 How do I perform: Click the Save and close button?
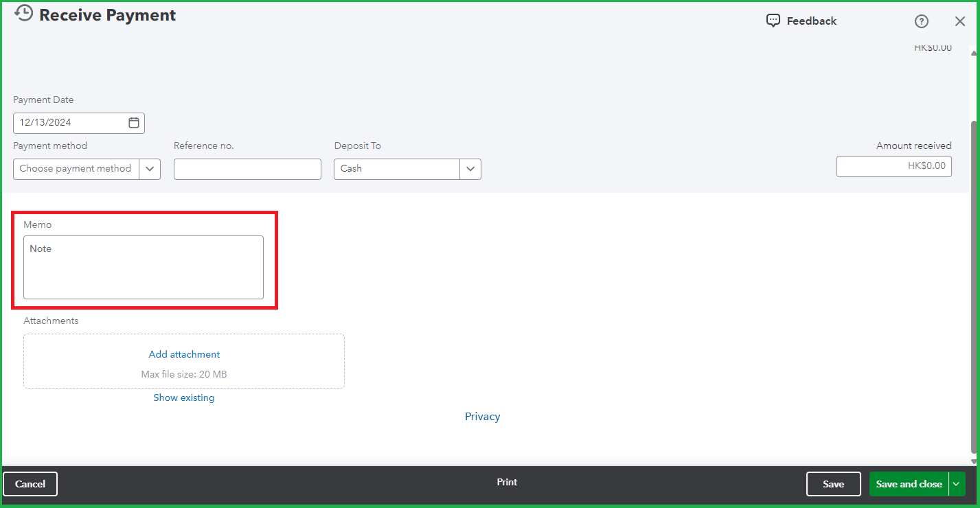click(x=908, y=484)
